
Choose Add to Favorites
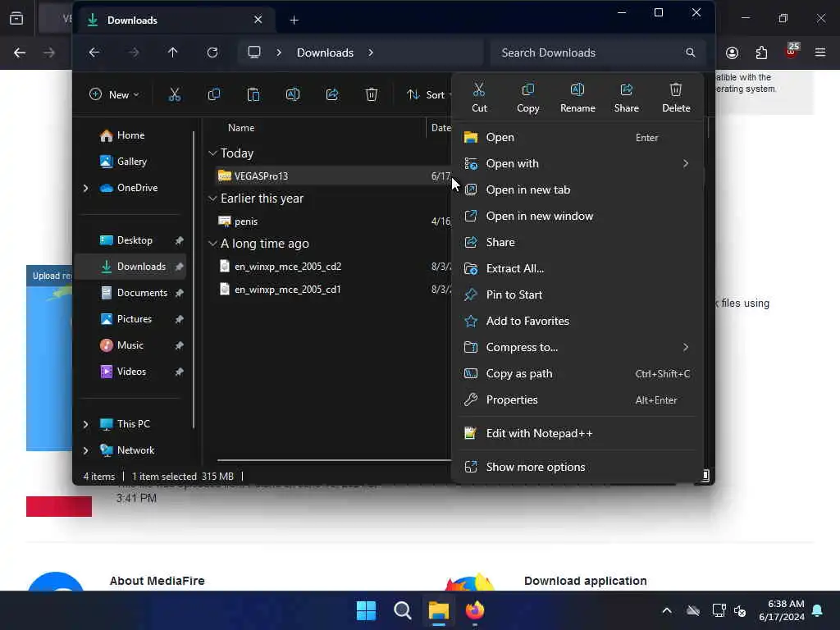(x=577, y=321)
